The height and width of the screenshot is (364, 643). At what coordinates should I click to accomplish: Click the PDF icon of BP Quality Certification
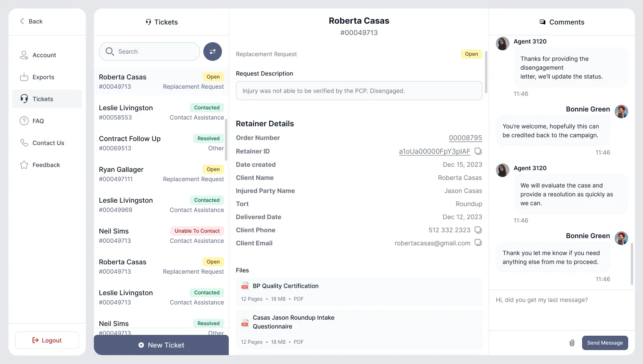click(245, 286)
